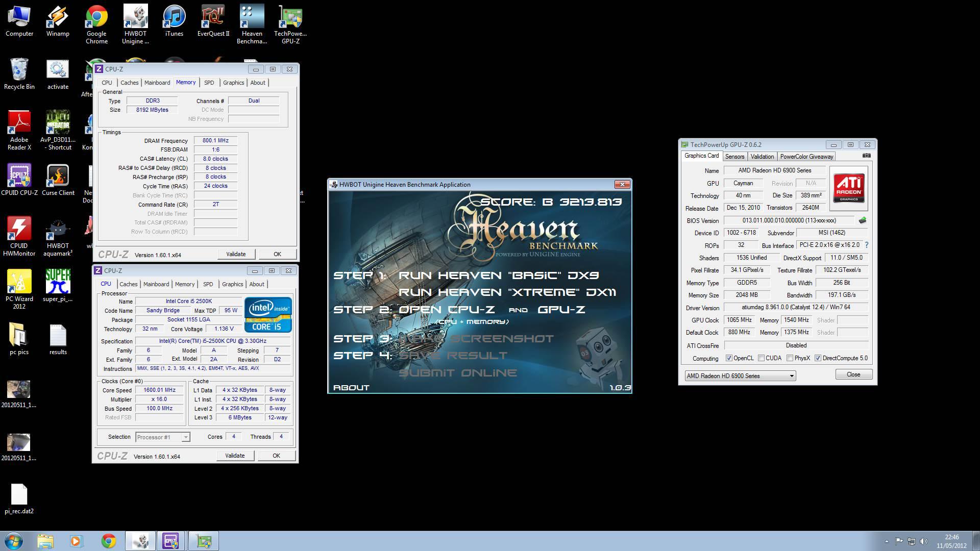This screenshot has height=551, width=980.
Task: Click OK in lower CPU-Z window
Action: pos(276,456)
